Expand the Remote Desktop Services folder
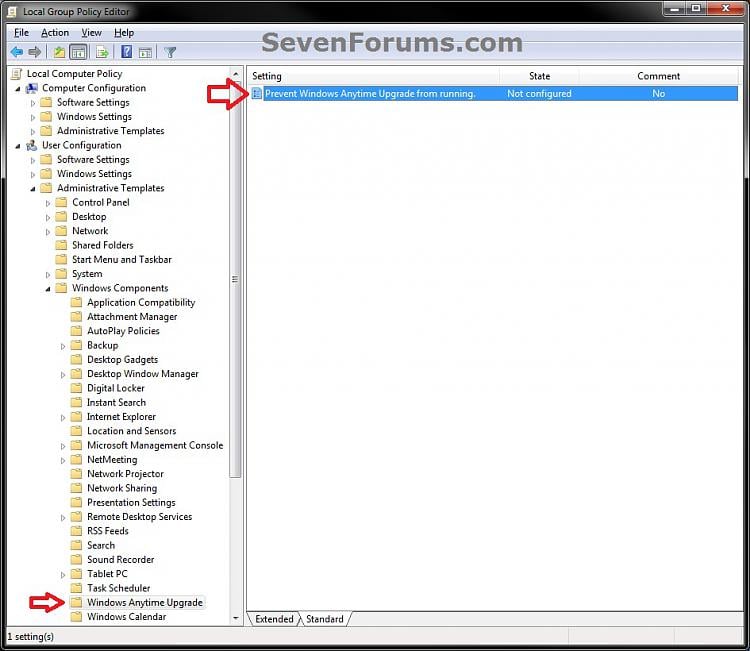Image resolution: width=750 pixels, height=651 pixels. [x=63, y=518]
